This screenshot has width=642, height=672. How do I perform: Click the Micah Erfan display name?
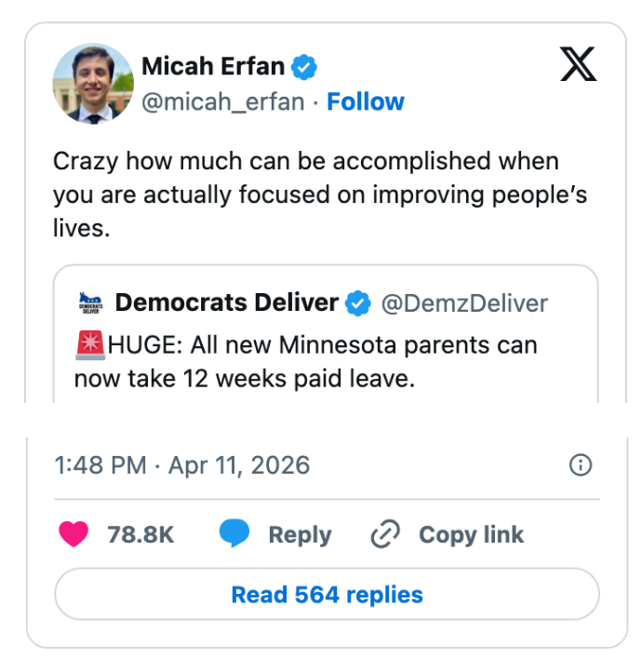[x=213, y=67]
